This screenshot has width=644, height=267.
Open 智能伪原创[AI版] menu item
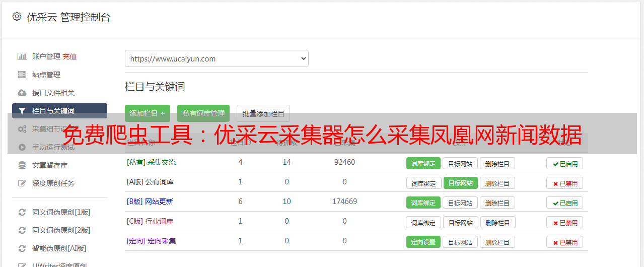pos(59,248)
